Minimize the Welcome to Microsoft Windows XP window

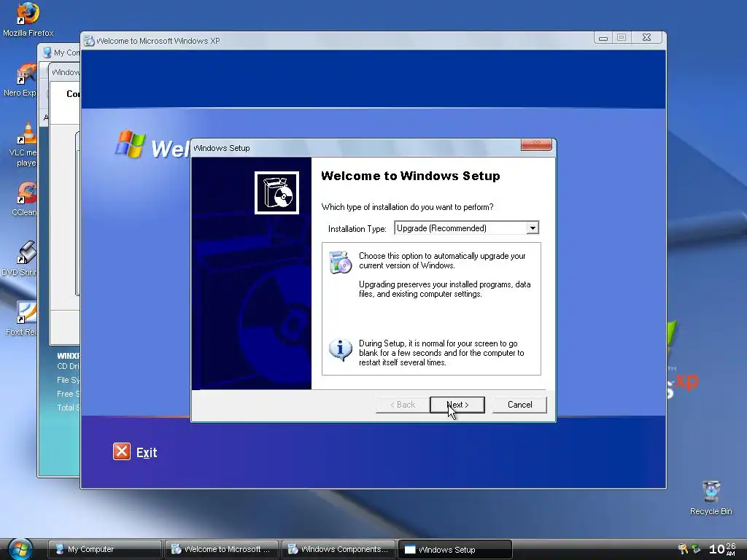603,38
